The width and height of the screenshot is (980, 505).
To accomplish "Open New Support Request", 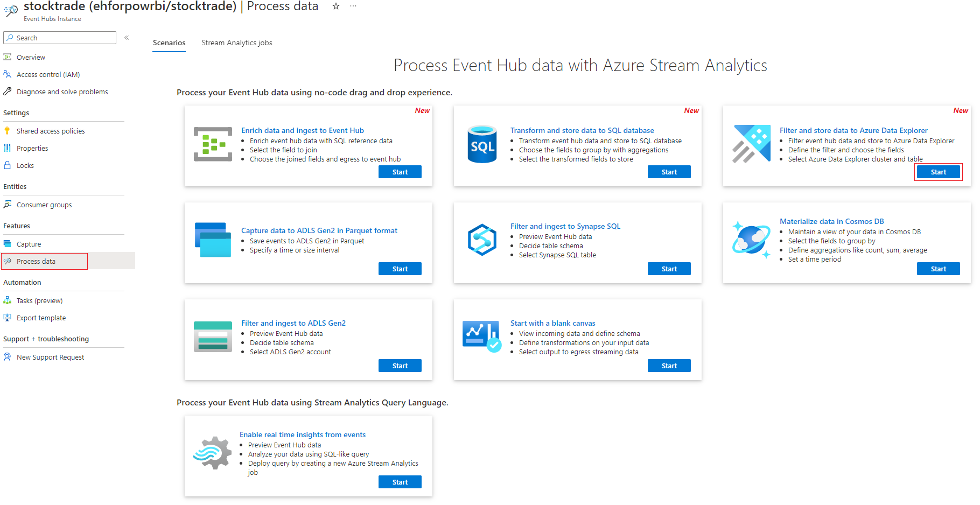I will tap(51, 357).
